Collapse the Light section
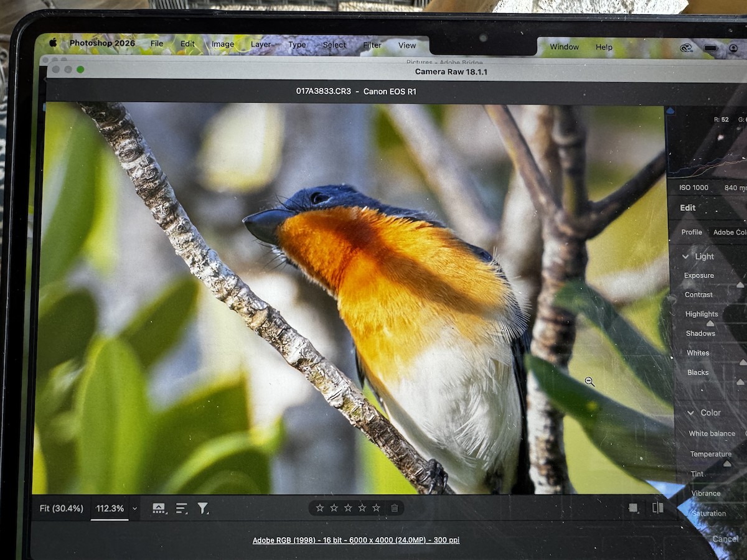The width and height of the screenshot is (747, 560). (686, 256)
